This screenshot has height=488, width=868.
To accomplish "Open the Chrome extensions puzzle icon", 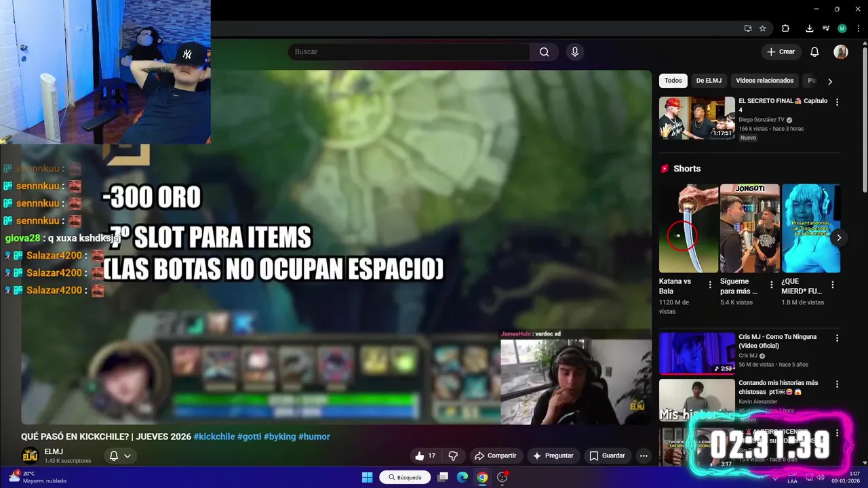I will pyautogui.click(x=785, y=28).
